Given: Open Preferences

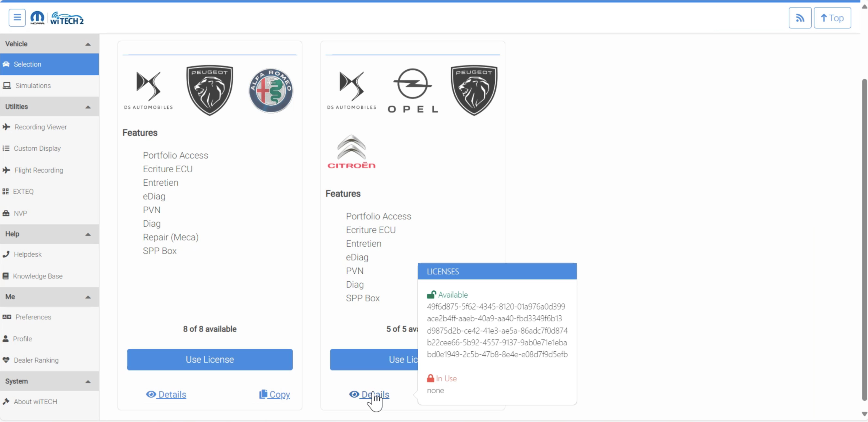Looking at the screenshot, I should (49, 317).
